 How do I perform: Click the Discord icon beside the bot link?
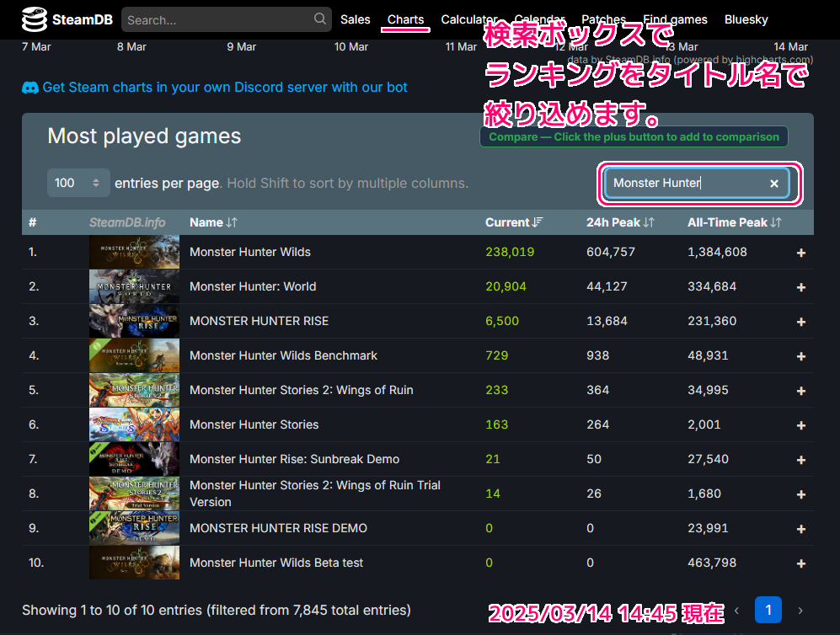coord(30,88)
